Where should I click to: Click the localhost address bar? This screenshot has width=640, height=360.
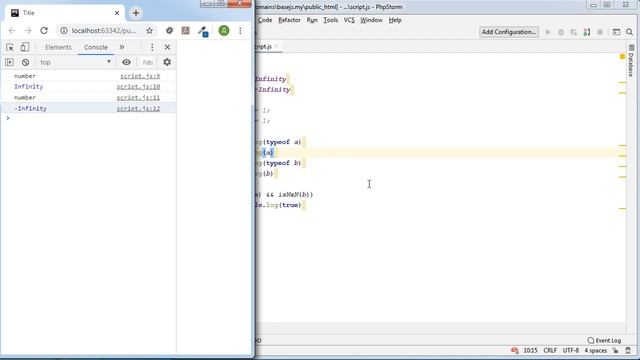pyautogui.click(x=104, y=31)
